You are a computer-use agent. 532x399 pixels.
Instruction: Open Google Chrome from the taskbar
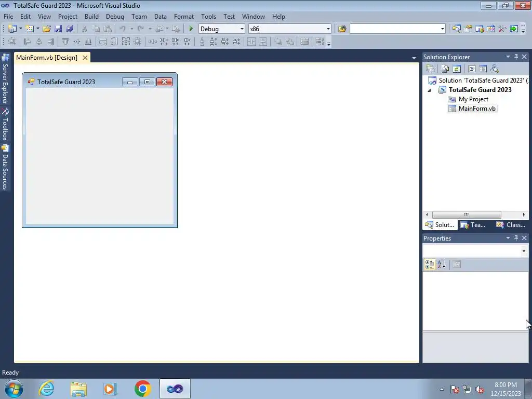(x=142, y=389)
